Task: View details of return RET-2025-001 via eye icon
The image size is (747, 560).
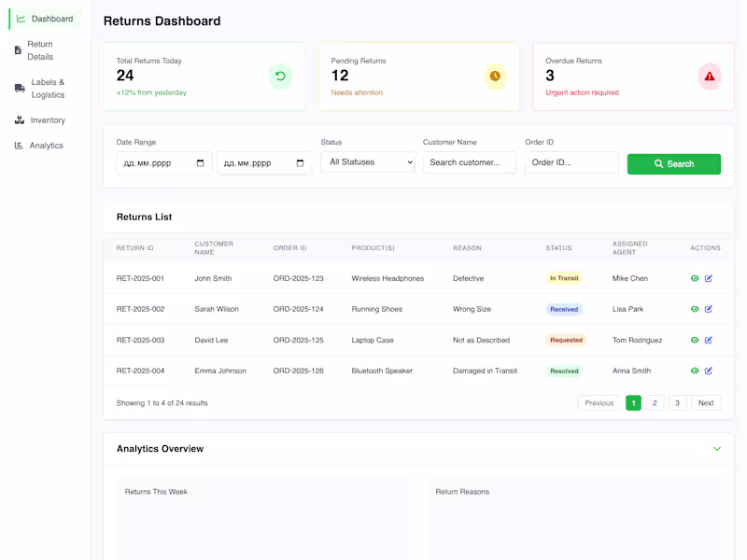Action: click(x=694, y=278)
